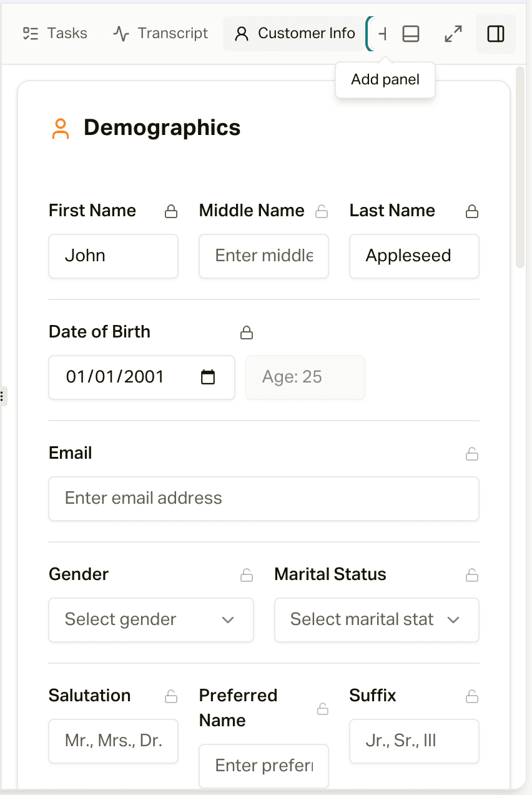532x795 pixels.
Task: Focus the Salutation input field
Action: (x=114, y=741)
